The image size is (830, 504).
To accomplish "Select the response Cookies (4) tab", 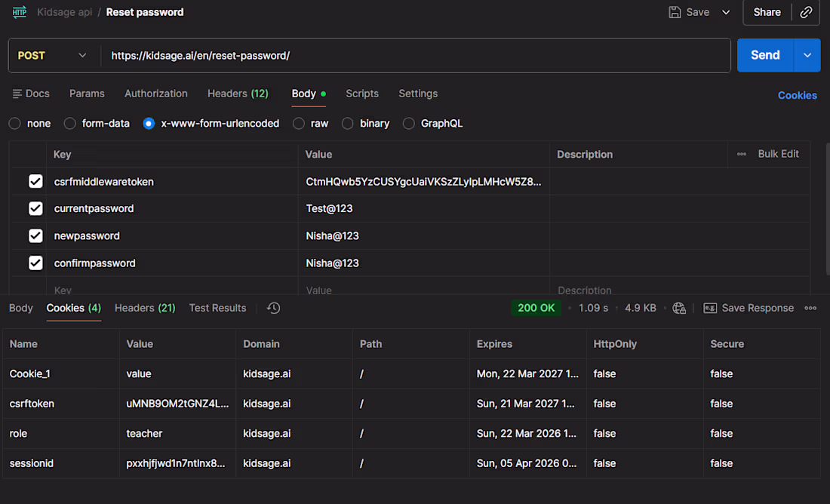I will click(74, 308).
